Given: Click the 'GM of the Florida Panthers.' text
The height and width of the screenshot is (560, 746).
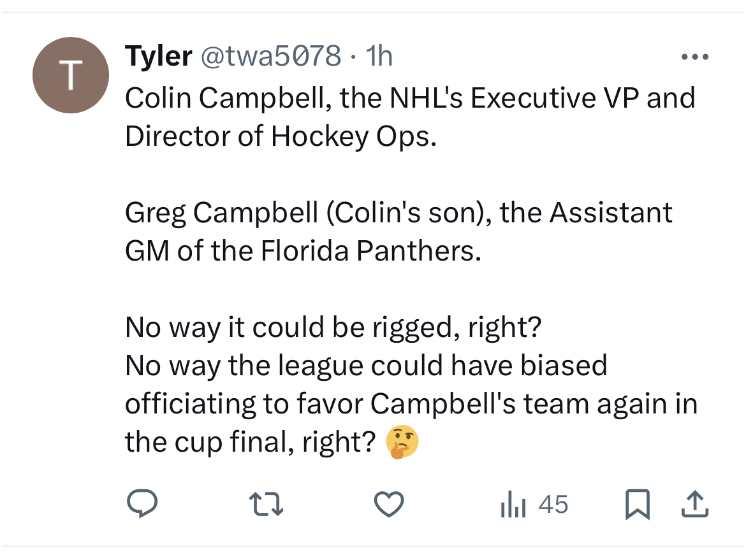Looking at the screenshot, I should (x=303, y=250).
